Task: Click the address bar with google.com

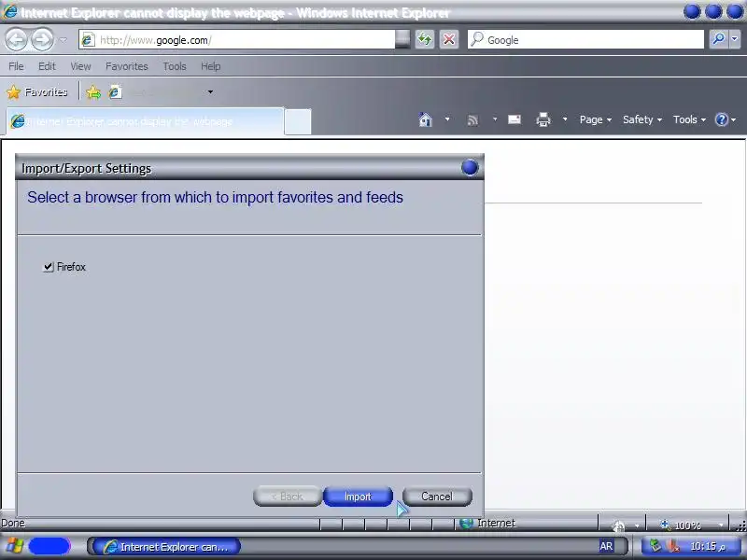Action: (x=237, y=40)
